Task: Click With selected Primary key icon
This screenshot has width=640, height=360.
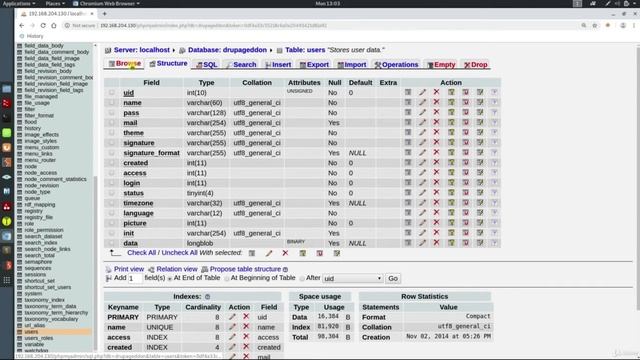Action: coord(302,253)
